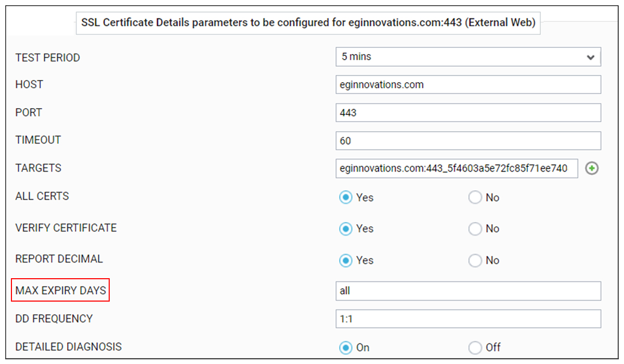Click the PORT field containing 443

[x=467, y=112]
